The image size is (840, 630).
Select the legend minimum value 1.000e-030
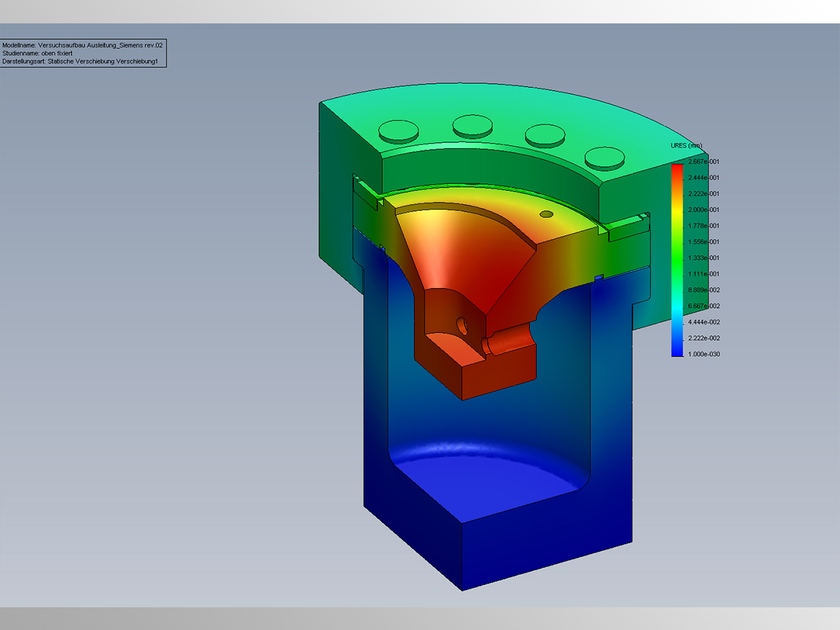tap(704, 355)
